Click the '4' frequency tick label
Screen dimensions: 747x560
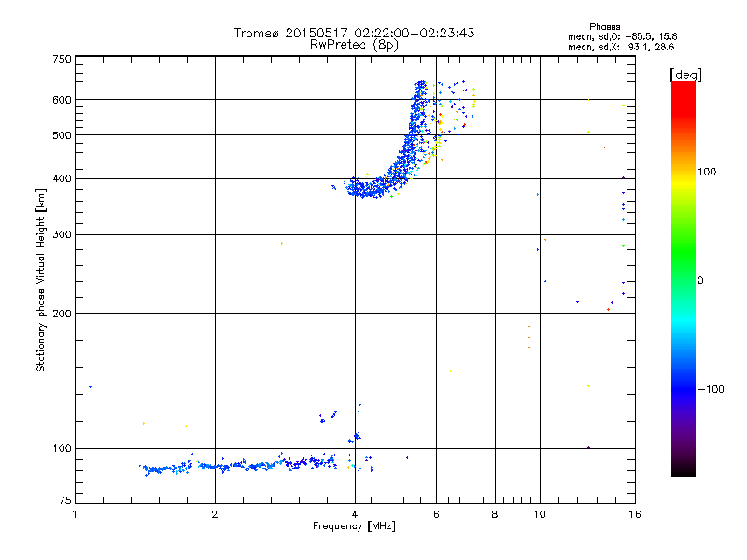coord(355,514)
